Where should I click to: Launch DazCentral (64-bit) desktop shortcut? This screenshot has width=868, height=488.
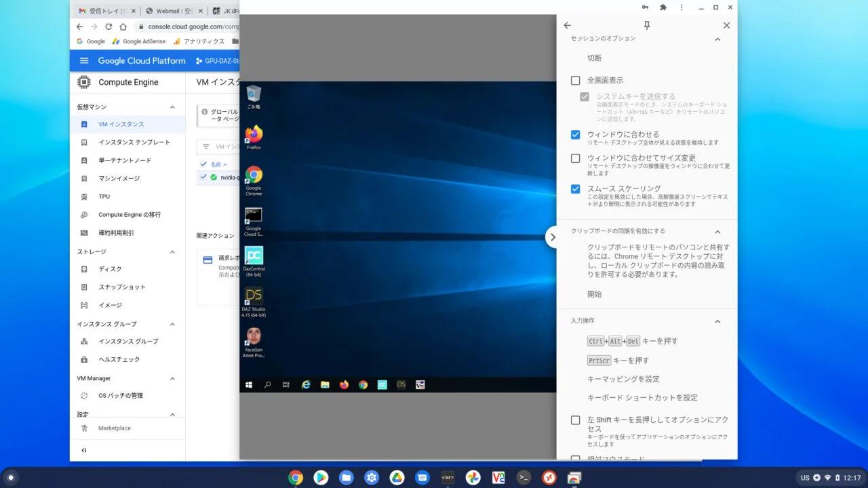click(254, 262)
